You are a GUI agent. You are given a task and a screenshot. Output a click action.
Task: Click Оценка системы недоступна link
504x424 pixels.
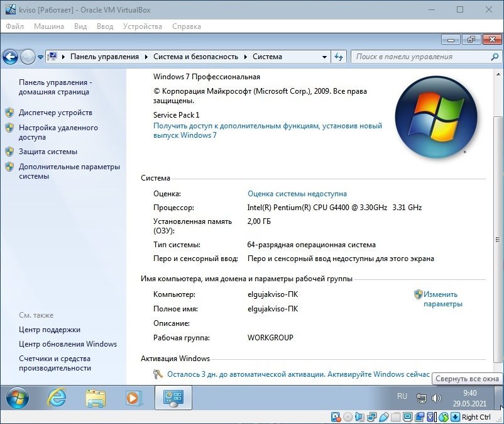pos(297,194)
